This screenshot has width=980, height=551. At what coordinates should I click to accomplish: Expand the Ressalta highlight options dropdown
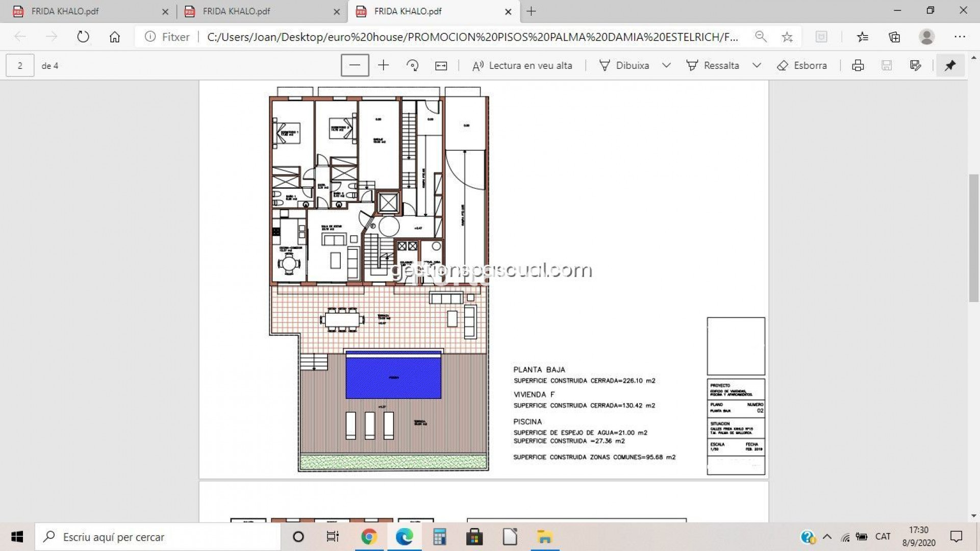(x=757, y=65)
